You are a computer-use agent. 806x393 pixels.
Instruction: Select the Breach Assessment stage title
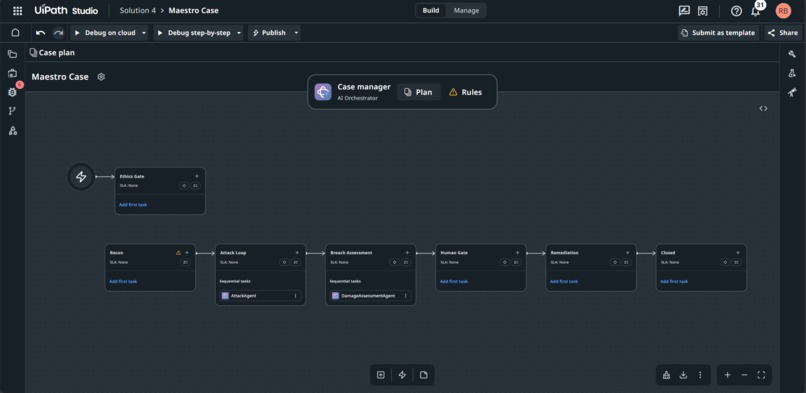[351, 253]
